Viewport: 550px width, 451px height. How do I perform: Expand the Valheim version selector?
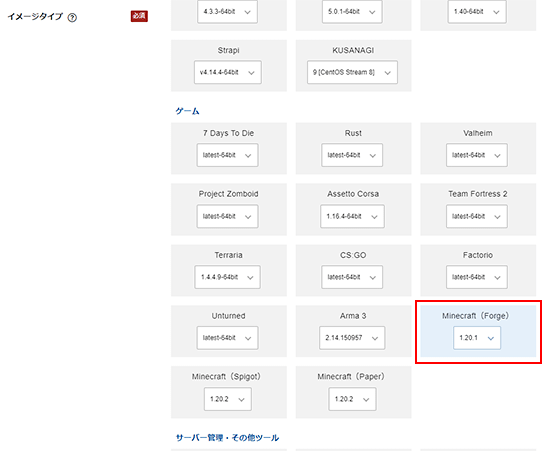coord(477,155)
